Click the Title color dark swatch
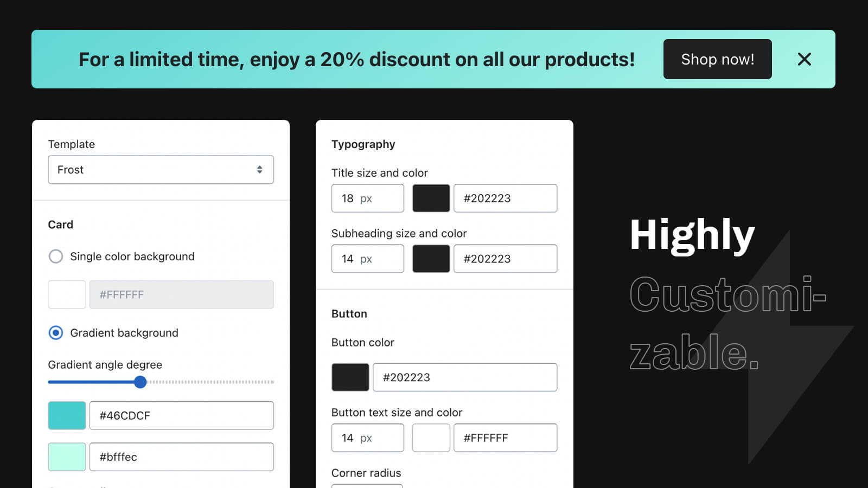868x488 pixels. 431,198
